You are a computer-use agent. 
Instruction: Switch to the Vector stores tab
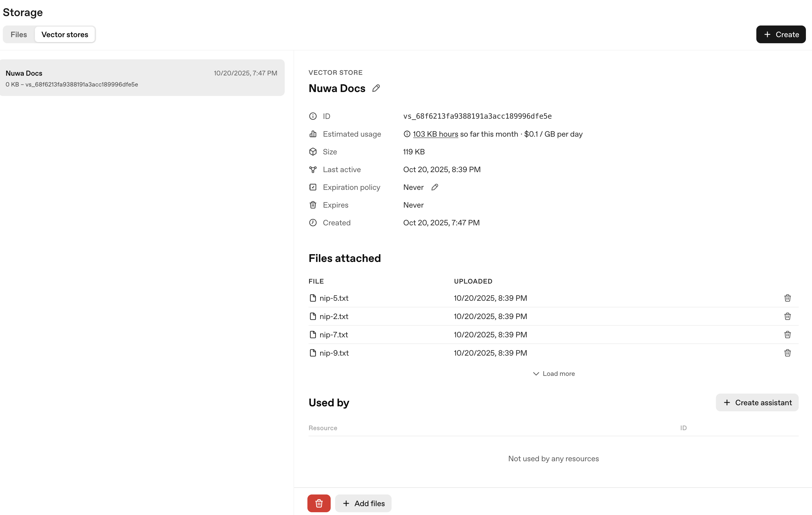click(x=65, y=34)
